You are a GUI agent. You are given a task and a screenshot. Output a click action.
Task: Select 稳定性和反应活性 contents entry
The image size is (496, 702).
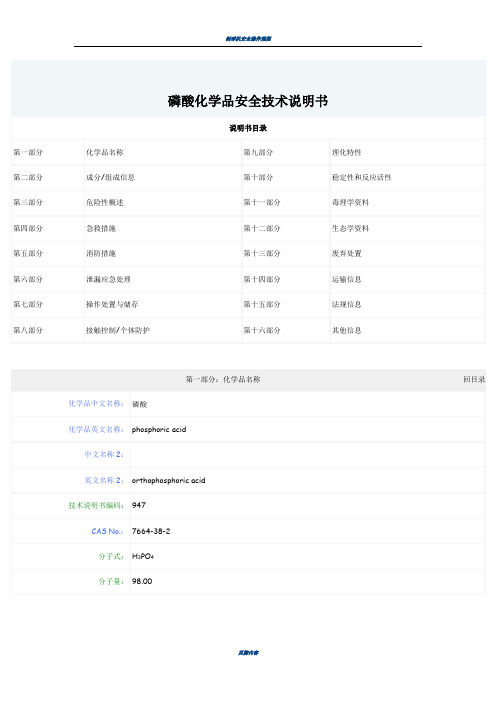pos(362,178)
